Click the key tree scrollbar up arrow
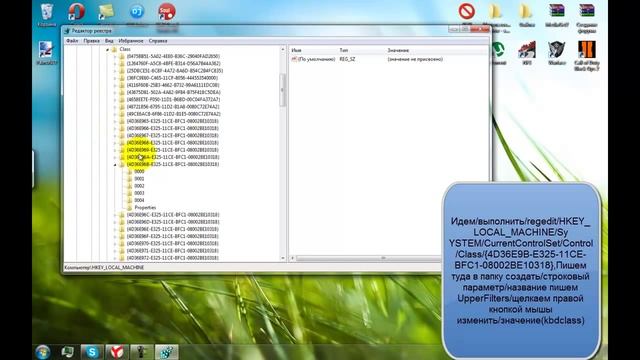Viewport: 640px width, 360px height. pyautogui.click(x=282, y=49)
